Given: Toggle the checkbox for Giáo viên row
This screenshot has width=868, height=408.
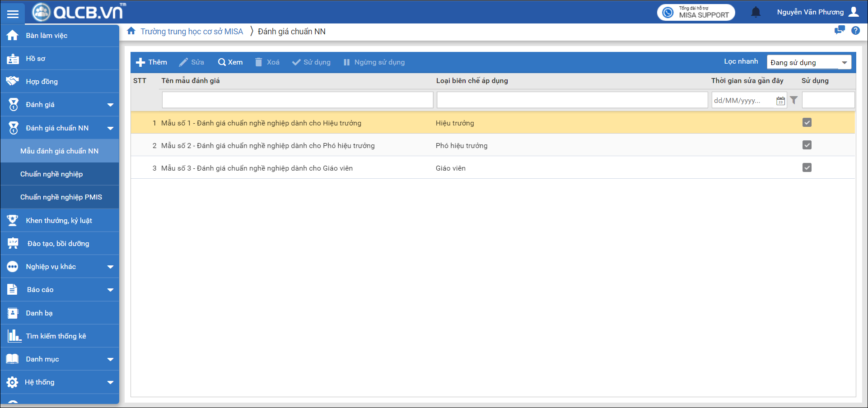Looking at the screenshot, I should (807, 168).
